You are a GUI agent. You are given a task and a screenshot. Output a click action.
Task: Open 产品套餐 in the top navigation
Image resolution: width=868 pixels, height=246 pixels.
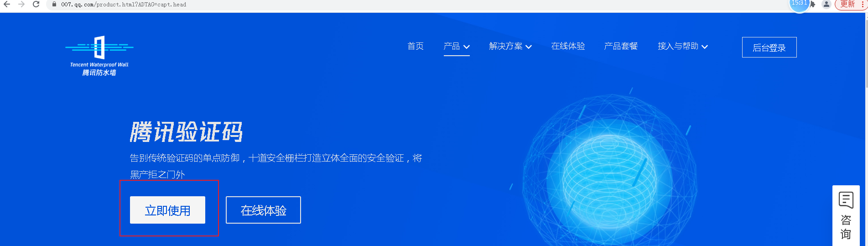(621, 46)
